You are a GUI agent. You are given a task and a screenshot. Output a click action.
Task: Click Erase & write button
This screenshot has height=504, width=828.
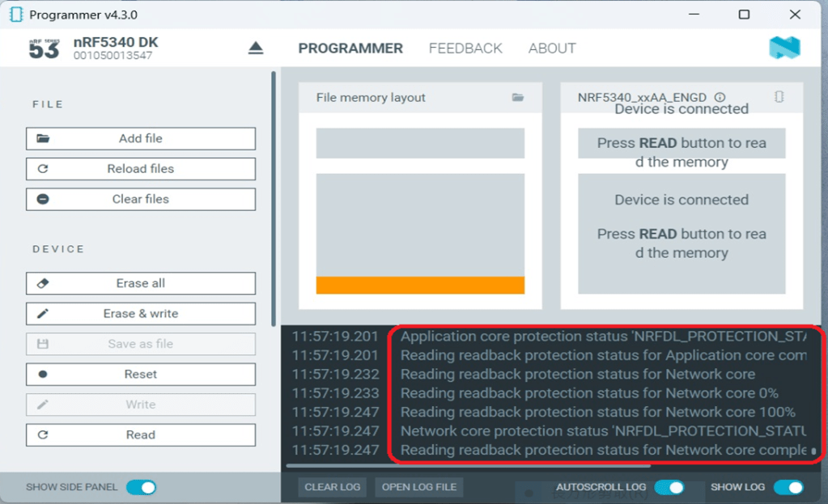[x=141, y=313]
